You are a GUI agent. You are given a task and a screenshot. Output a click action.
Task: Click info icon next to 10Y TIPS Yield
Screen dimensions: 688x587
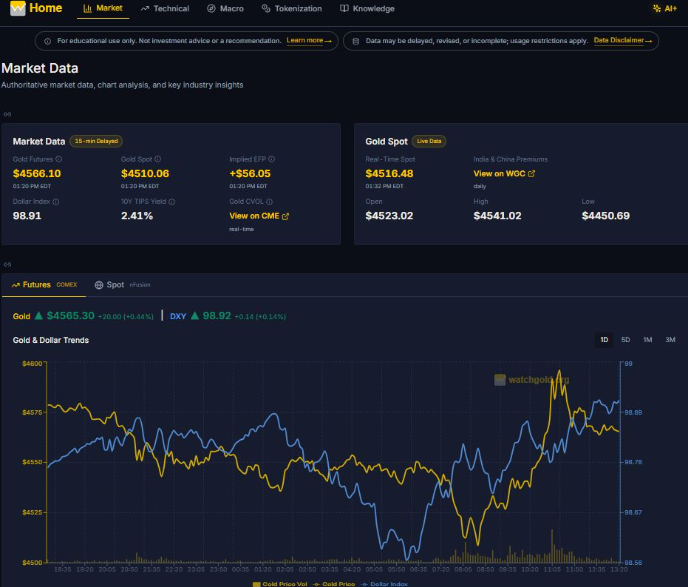point(172,201)
